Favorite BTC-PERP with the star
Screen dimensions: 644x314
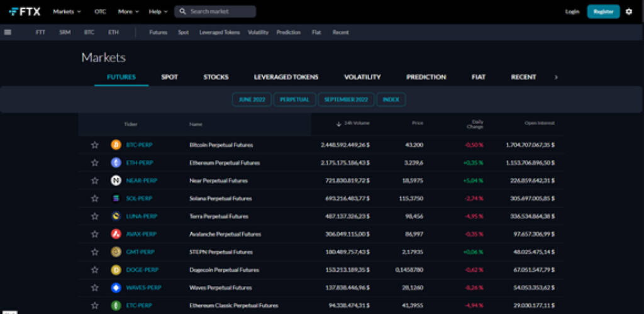point(95,145)
